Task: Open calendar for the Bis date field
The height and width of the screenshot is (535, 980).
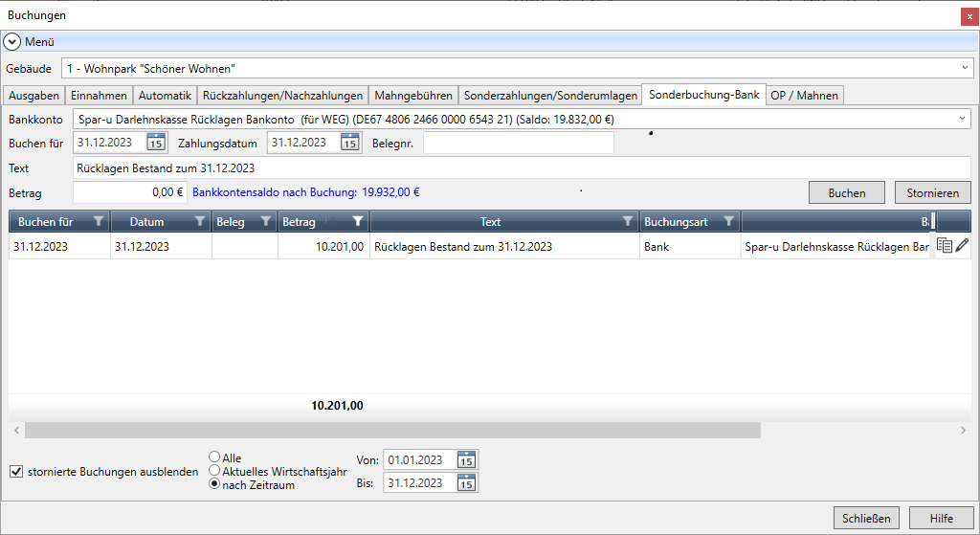Action: click(466, 483)
